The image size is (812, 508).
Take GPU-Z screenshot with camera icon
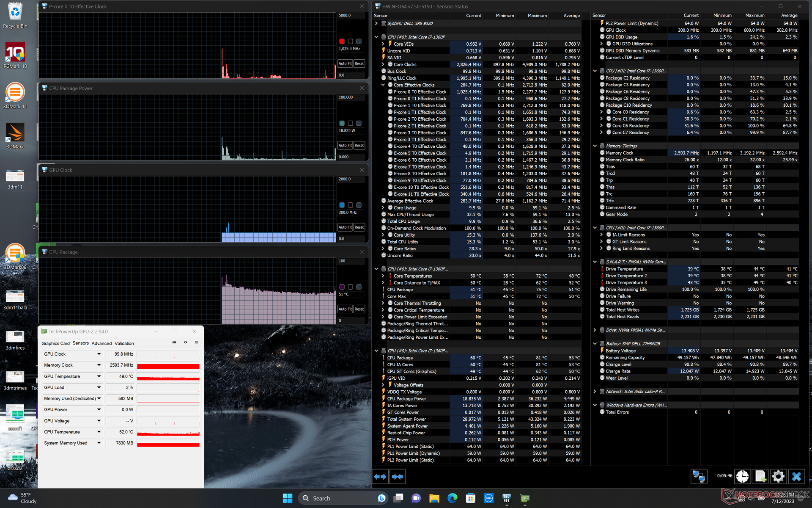tap(174, 342)
